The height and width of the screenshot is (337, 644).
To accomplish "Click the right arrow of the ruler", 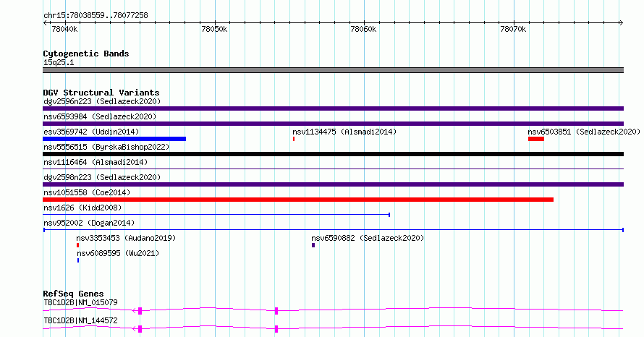I will point(622,23).
